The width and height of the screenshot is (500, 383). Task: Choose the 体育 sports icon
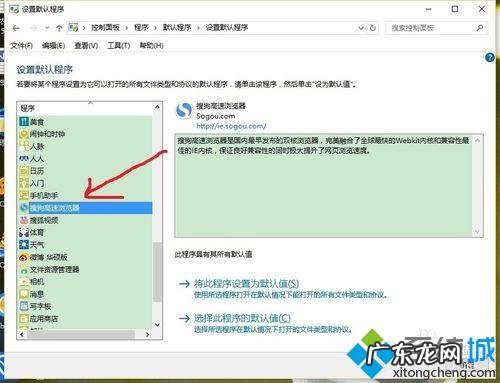[x=24, y=232]
